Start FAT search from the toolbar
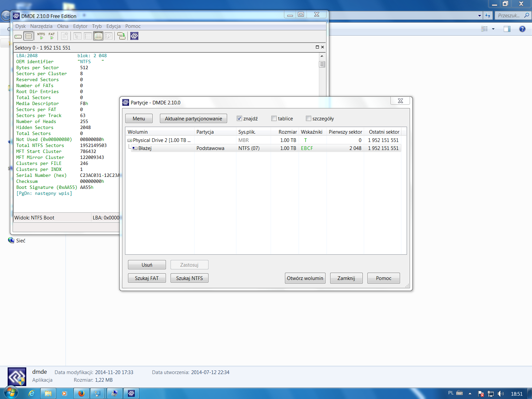The height and width of the screenshot is (399, 532). pyautogui.click(x=52, y=36)
